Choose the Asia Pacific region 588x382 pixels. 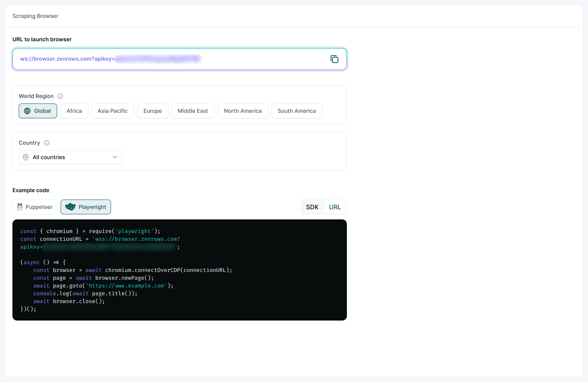tap(113, 111)
